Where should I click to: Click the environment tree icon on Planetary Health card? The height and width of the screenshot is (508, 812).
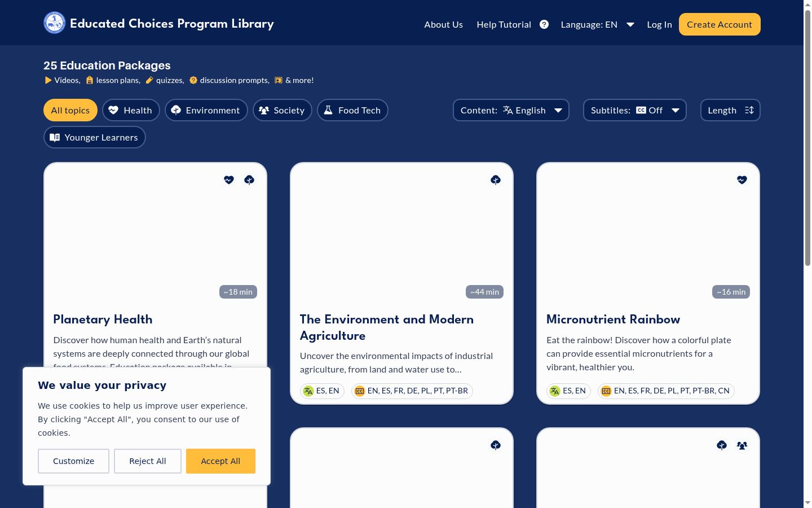(x=249, y=180)
